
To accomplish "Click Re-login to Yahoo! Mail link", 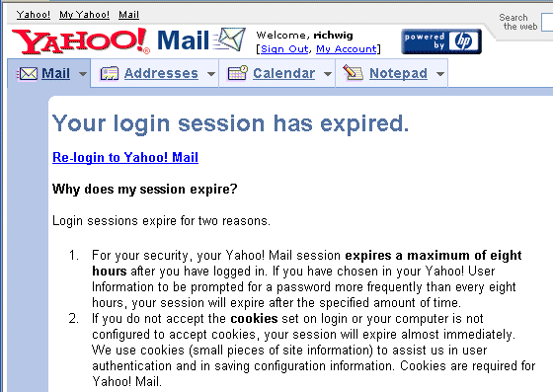I will click(125, 157).
